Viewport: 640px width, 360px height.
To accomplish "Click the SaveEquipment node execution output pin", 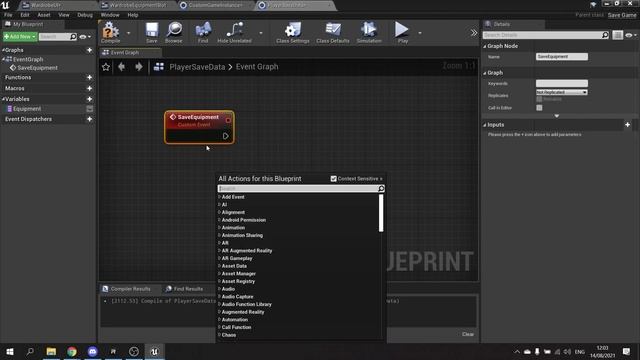I will coord(226,136).
